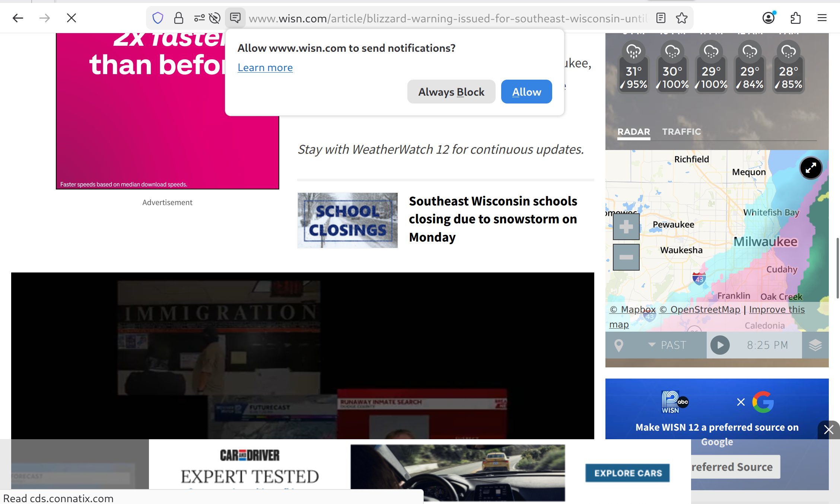This screenshot has width=840, height=504.
Task: Zoom in on the radar map
Action: 626,226
